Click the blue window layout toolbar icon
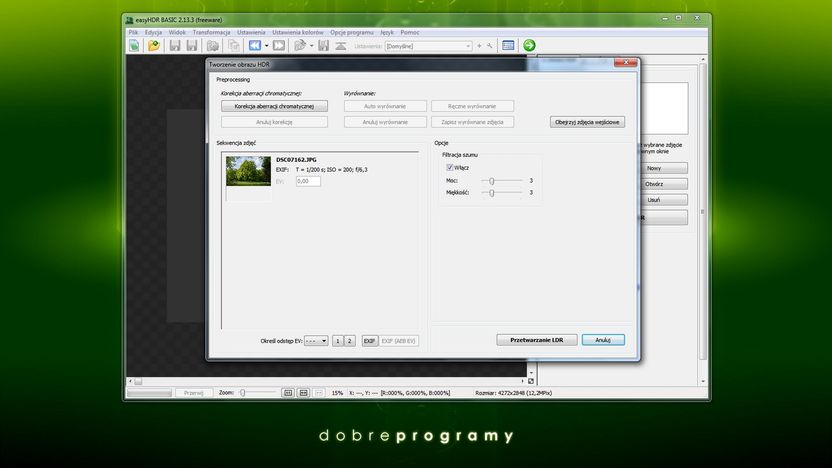832x468 pixels. point(508,46)
